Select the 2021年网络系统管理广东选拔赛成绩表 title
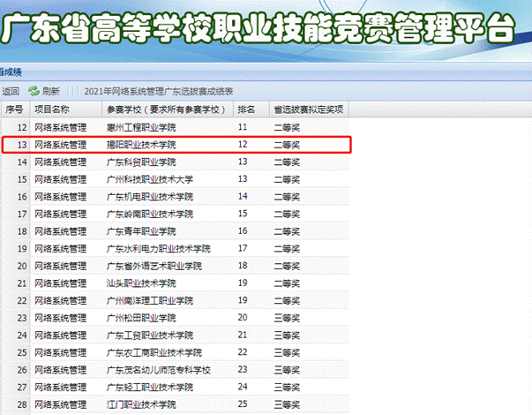The image size is (532, 415). click(159, 91)
